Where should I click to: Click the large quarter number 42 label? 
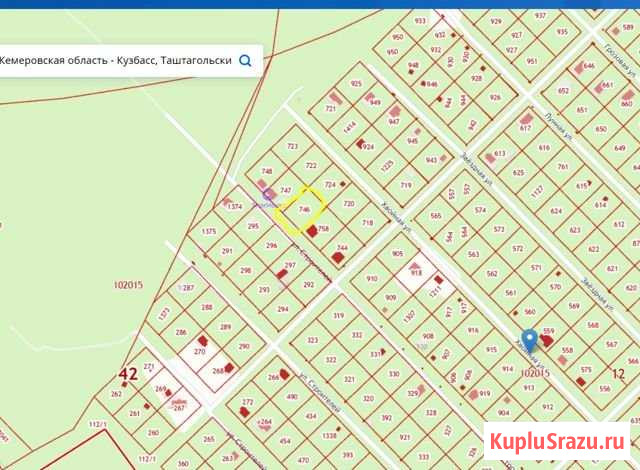[x=127, y=375]
